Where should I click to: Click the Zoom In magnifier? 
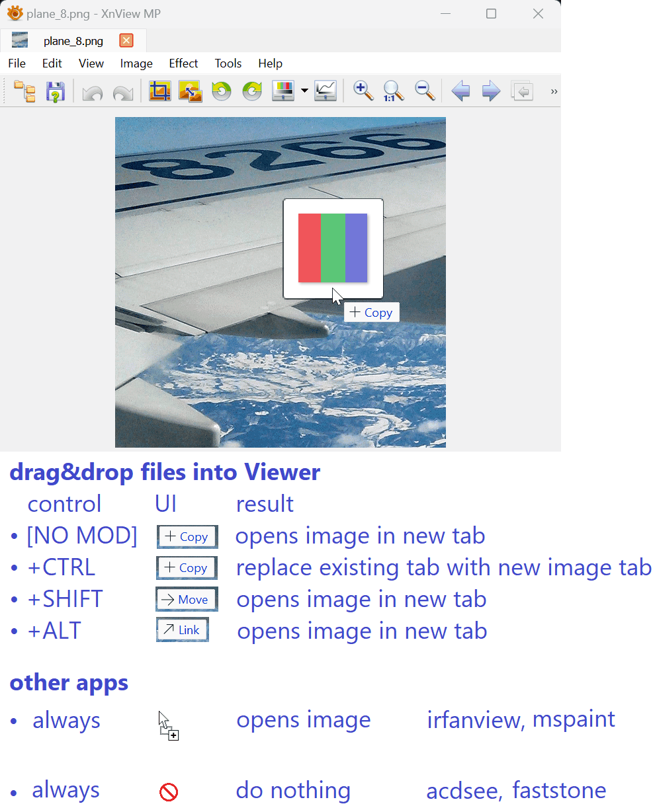(x=363, y=91)
